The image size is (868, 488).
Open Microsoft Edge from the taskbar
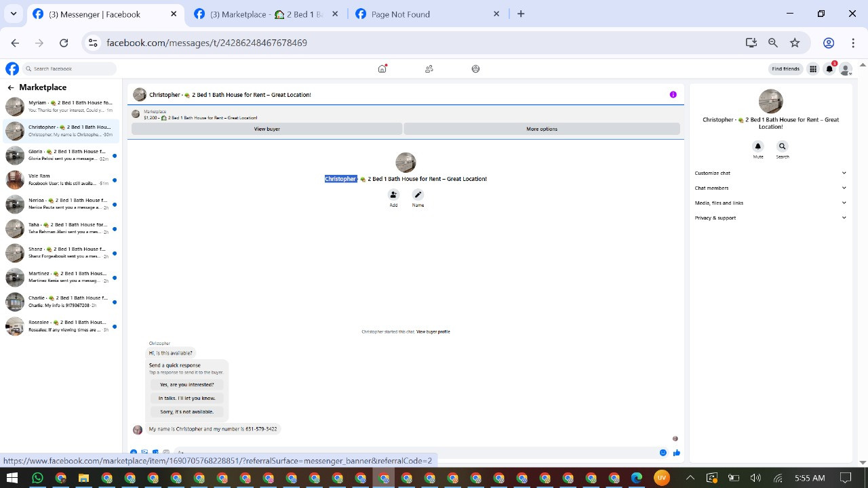click(637, 478)
